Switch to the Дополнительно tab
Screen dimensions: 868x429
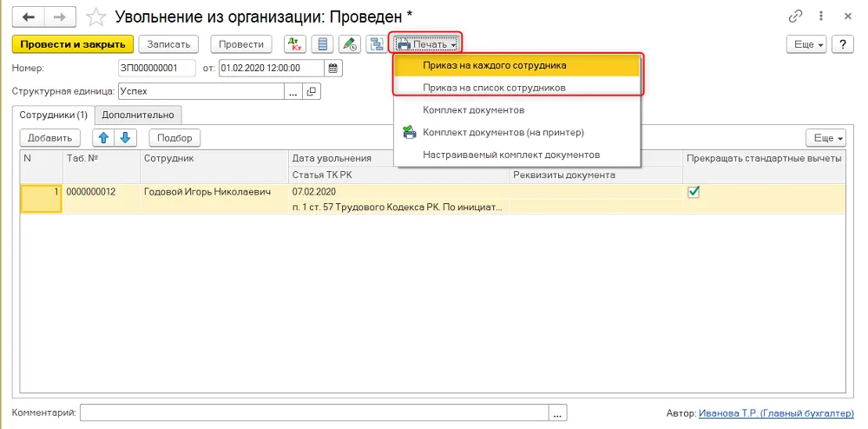point(138,115)
